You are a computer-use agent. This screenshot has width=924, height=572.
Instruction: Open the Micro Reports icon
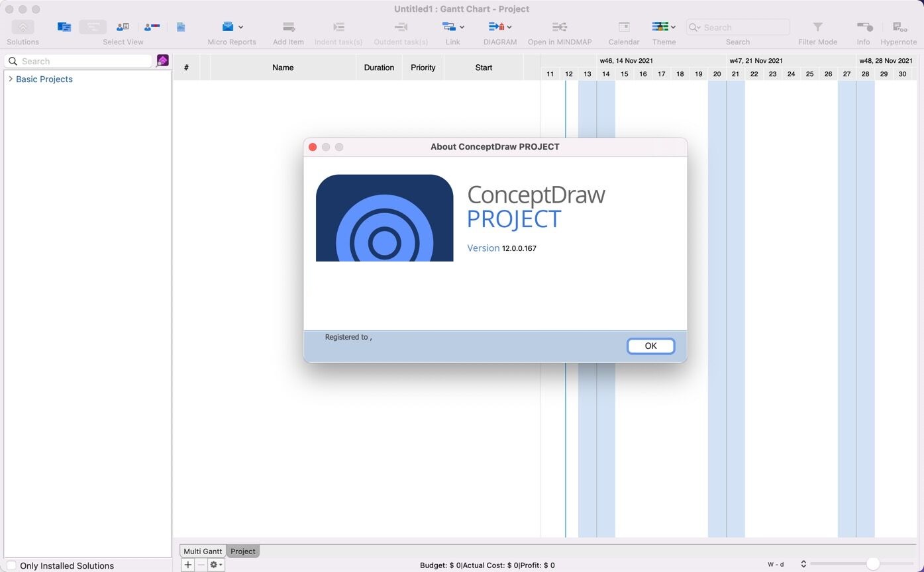(228, 27)
